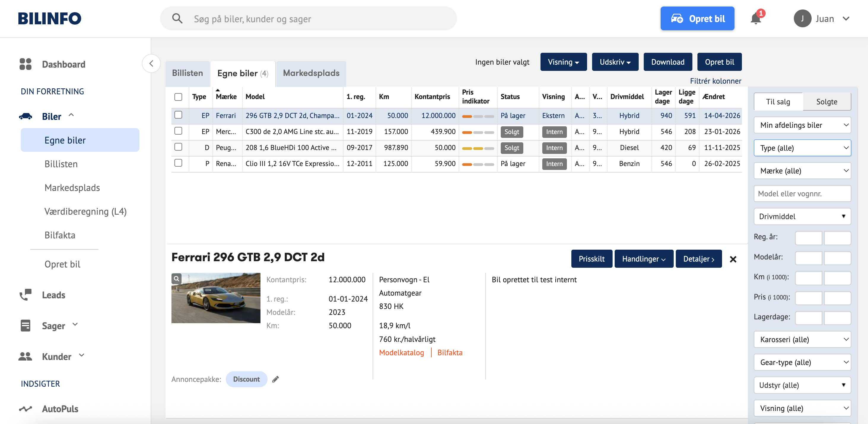
Task: Close the Ferrari detail panel
Action: point(733,259)
